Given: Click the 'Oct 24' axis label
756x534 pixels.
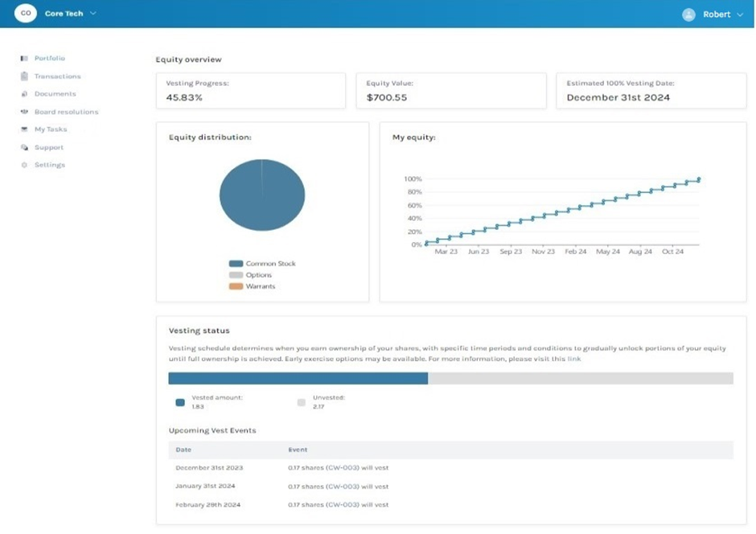Looking at the screenshot, I should (x=672, y=252).
